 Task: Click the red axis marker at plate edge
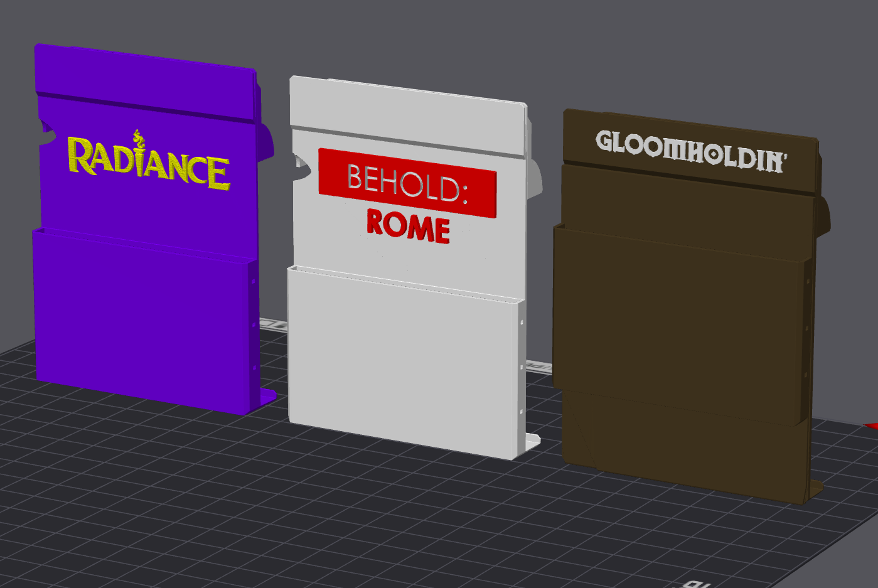[872, 426]
